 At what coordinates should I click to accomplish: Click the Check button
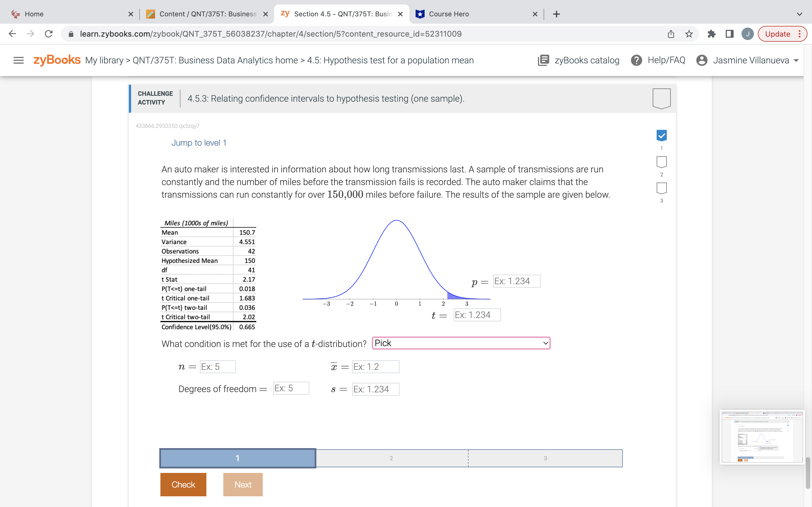[183, 484]
